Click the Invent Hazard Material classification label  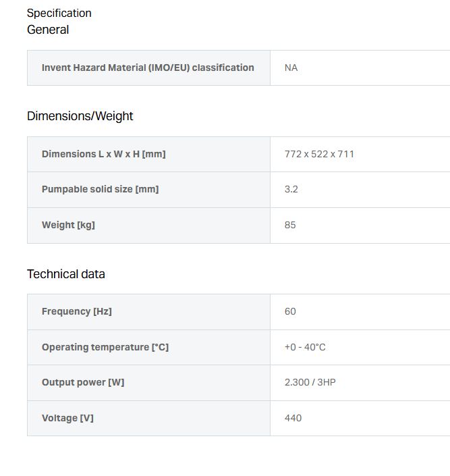coord(148,68)
